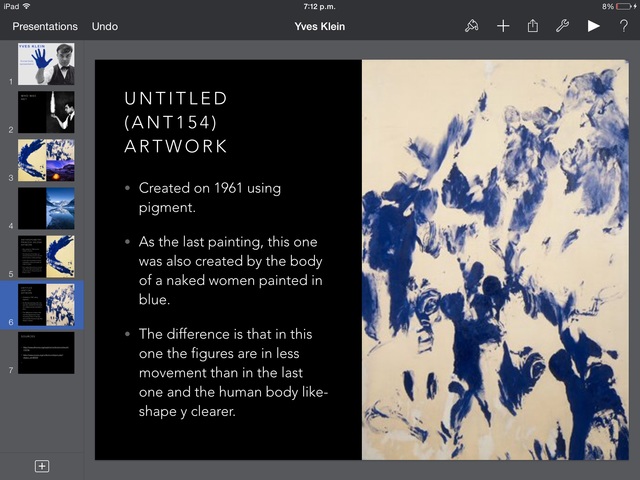Viewport: 640px width, 480px height.
Task: Select slide 2 thumbnail
Action: (x=46, y=112)
